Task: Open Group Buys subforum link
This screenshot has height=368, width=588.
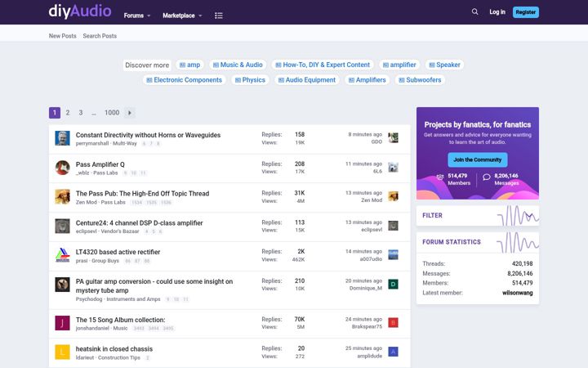Action: coord(105,261)
